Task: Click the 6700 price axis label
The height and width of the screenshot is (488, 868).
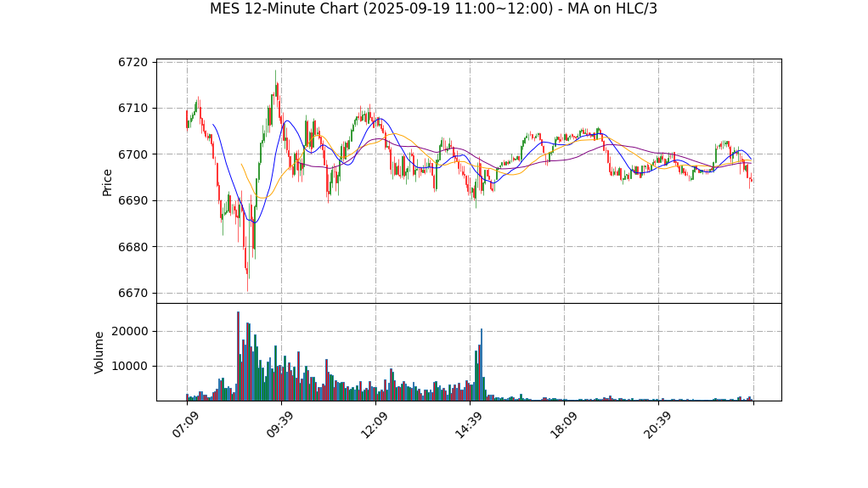Action: click(132, 154)
